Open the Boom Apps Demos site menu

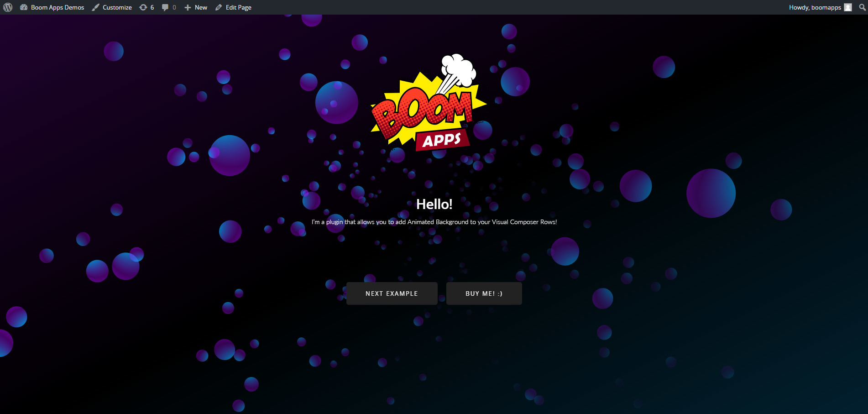57,7
